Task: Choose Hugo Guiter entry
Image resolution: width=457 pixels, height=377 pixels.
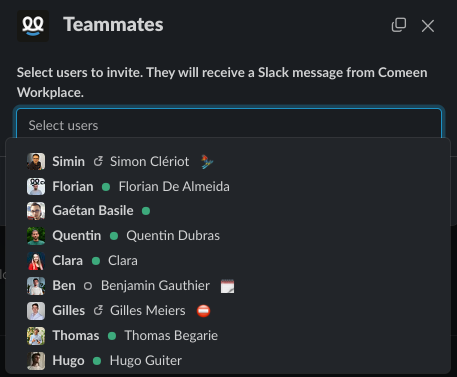Action: point(228,361)
